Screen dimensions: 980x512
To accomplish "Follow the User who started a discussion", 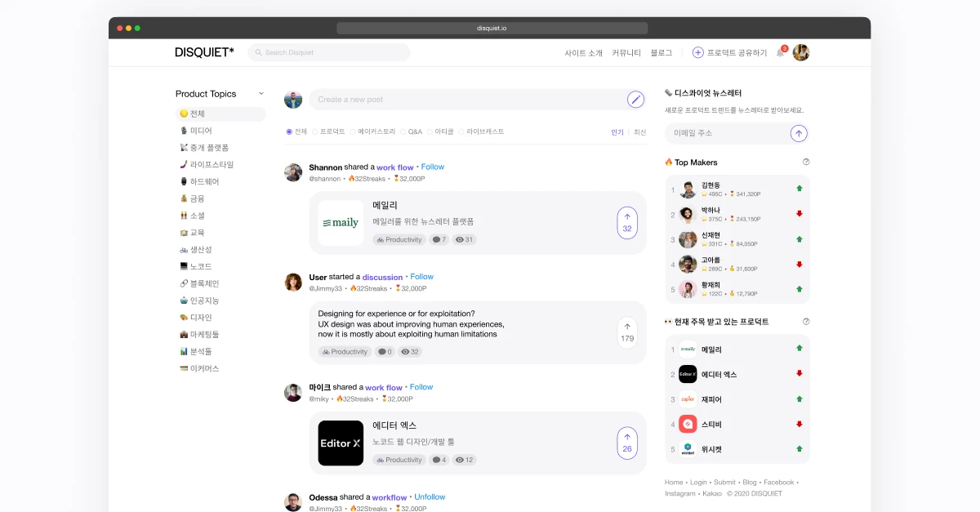I will 422,277.
